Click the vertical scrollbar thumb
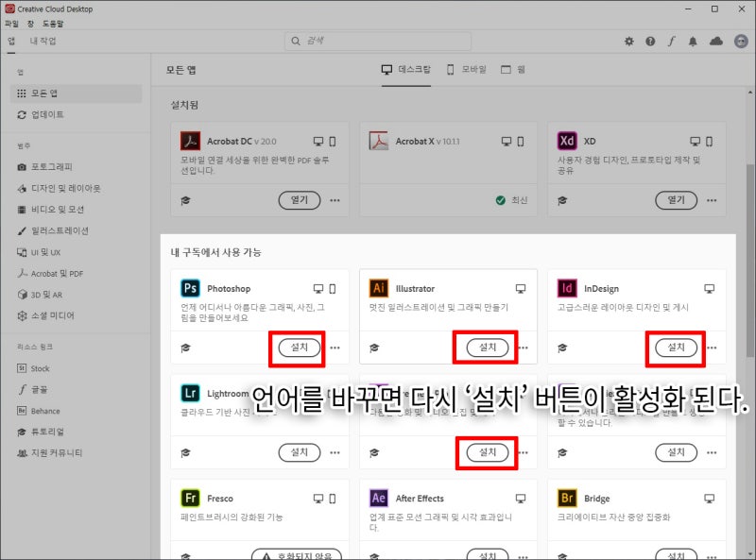The image size is (756, 560). (x=749, y=261)
